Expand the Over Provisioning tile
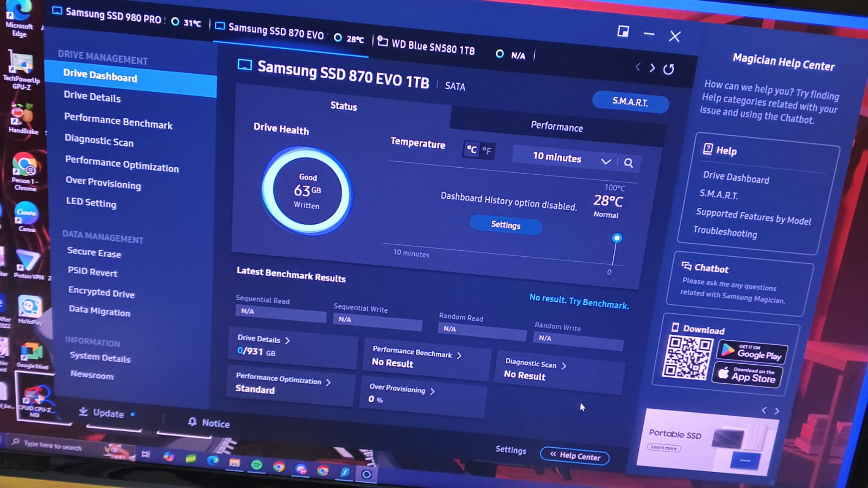 pyautogui.click(x=432, y=391)
